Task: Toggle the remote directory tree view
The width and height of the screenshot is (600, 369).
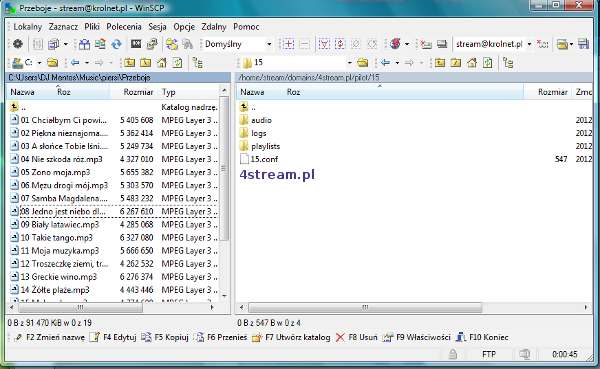Action: pos(508,62)
